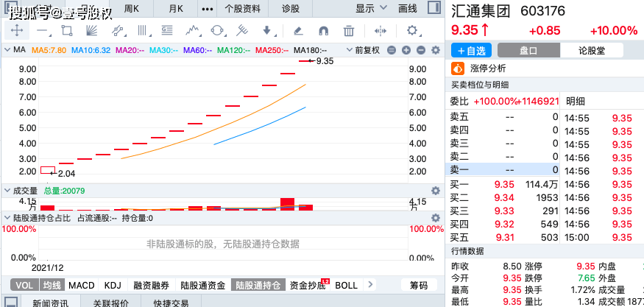
Task: Select the fan lines drawing tool
Action: [x=91, y=30]
